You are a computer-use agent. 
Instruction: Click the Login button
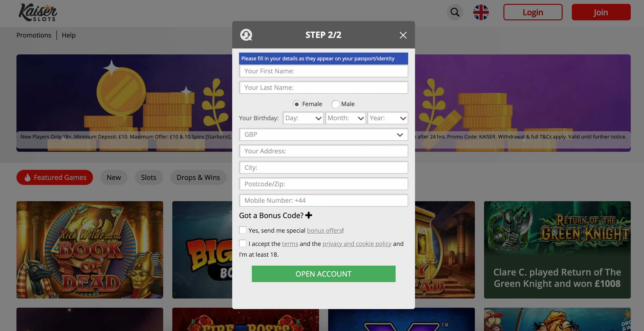point(533,12)
